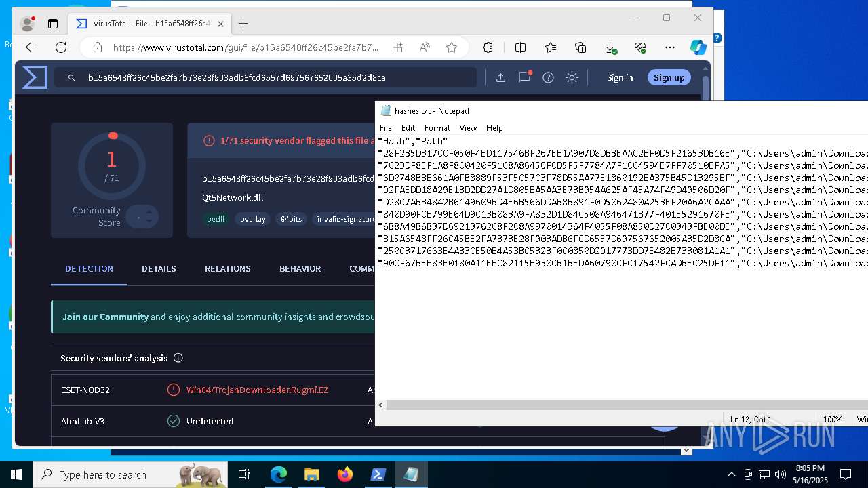Screen dimensions: 868x488
Task: Open Edge profile avatar icon
Action: click(28, 24)
